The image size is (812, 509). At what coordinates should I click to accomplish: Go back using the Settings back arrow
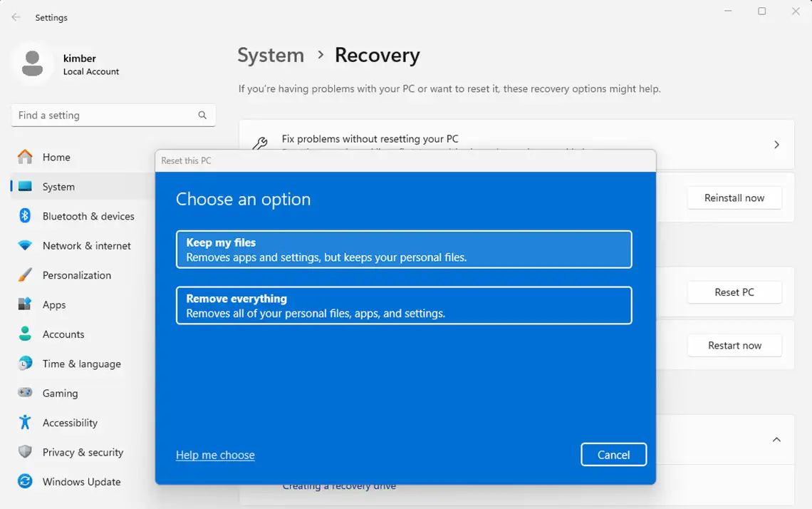[x=16, y=17]
